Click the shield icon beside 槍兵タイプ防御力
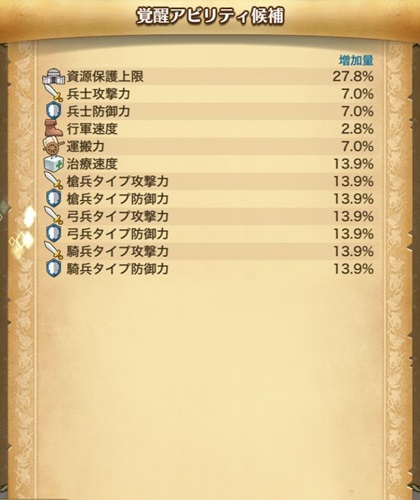 (54, 199)
